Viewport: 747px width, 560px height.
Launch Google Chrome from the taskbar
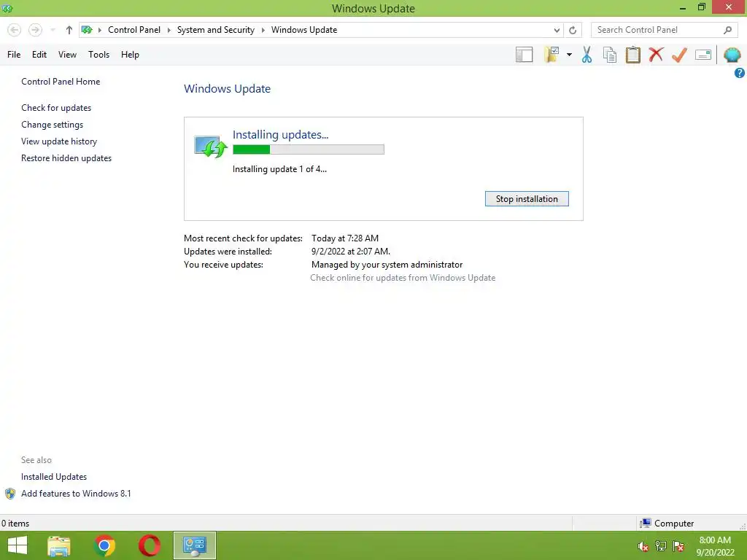click(x=105, y=545)
